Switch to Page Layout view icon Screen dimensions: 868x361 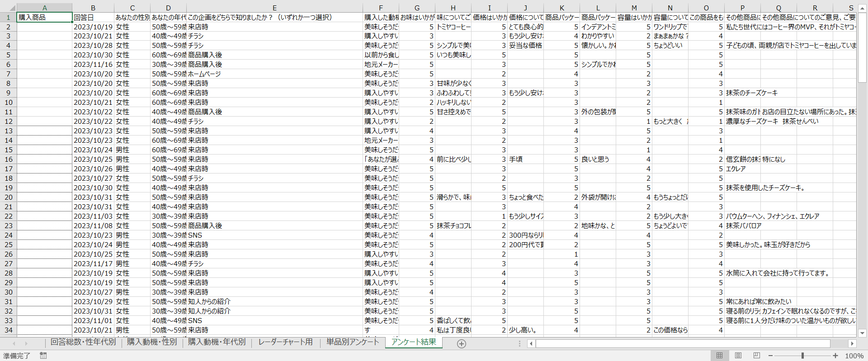738,356
